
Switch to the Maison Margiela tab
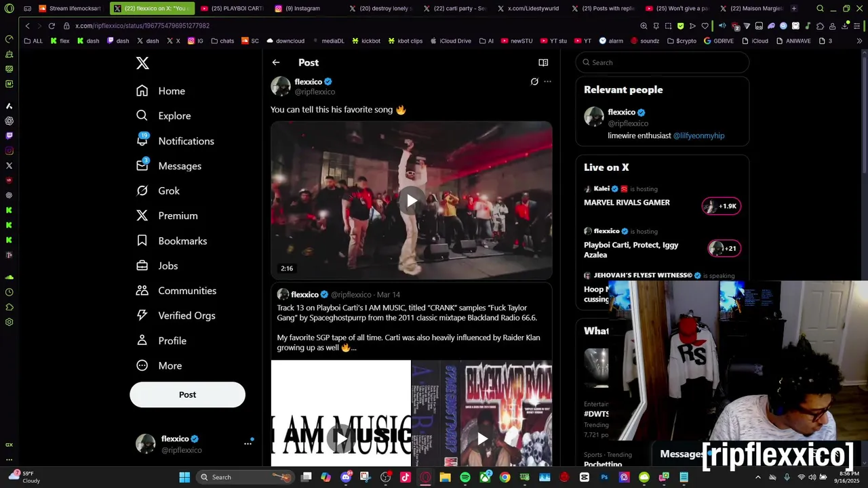pyautogui.click(x=751, y=9)
